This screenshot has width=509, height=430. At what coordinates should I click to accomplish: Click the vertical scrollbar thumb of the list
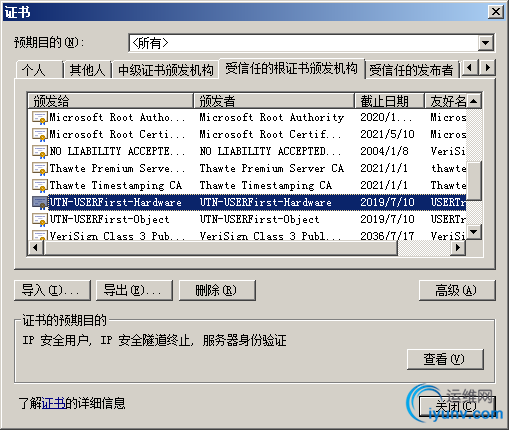tap(474, 181)
